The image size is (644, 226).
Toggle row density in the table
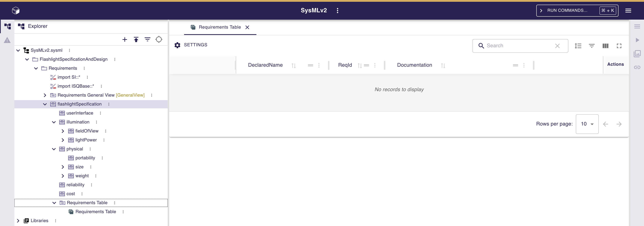click(x=578, y=46)
